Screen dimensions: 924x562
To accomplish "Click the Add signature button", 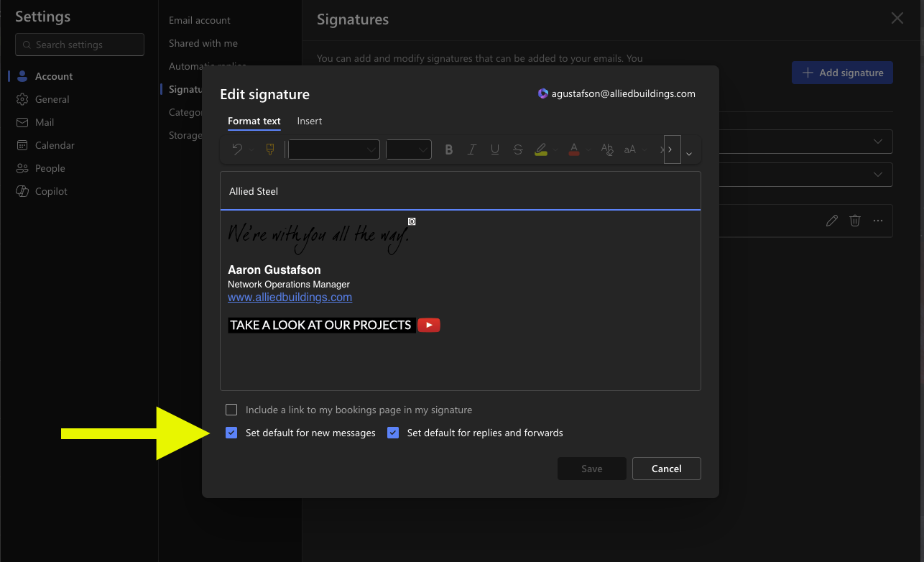I will (842, 73).
